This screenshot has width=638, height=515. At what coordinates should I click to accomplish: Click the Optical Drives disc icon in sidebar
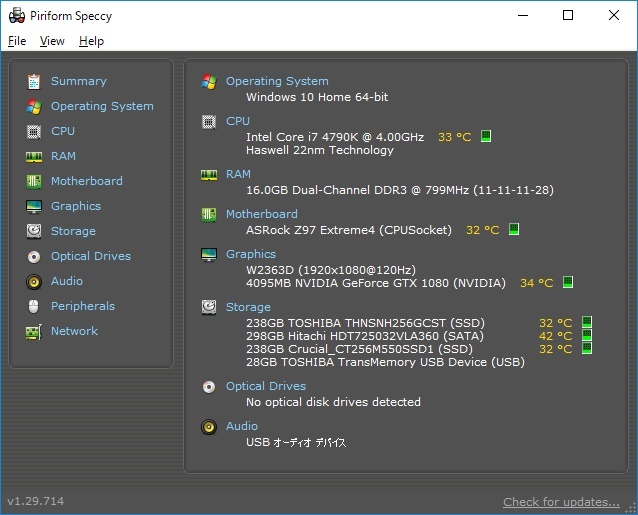pyautogui.click(x=34, y=257)
